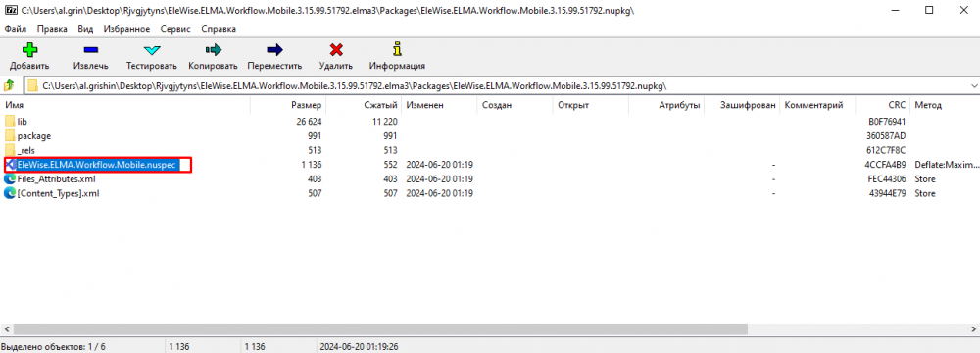Open the Сервис menu
The image size is (980, 353).
[175, 29]
